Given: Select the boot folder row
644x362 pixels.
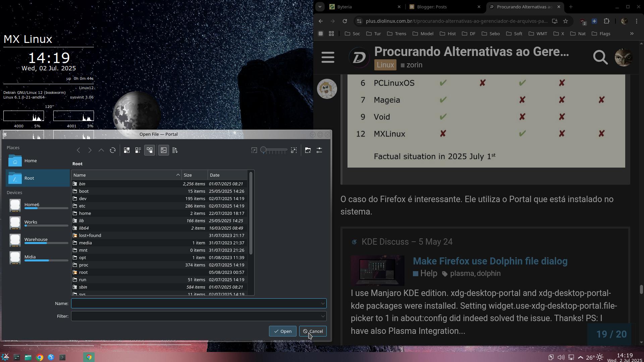Looking at the screenshot, I should [x=159, y=191].
